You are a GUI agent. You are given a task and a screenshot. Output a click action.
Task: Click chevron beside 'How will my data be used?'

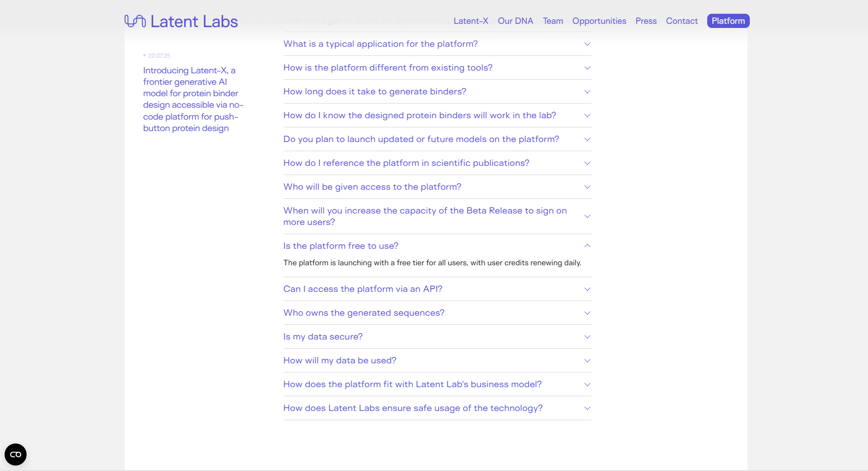pos(587,361)
